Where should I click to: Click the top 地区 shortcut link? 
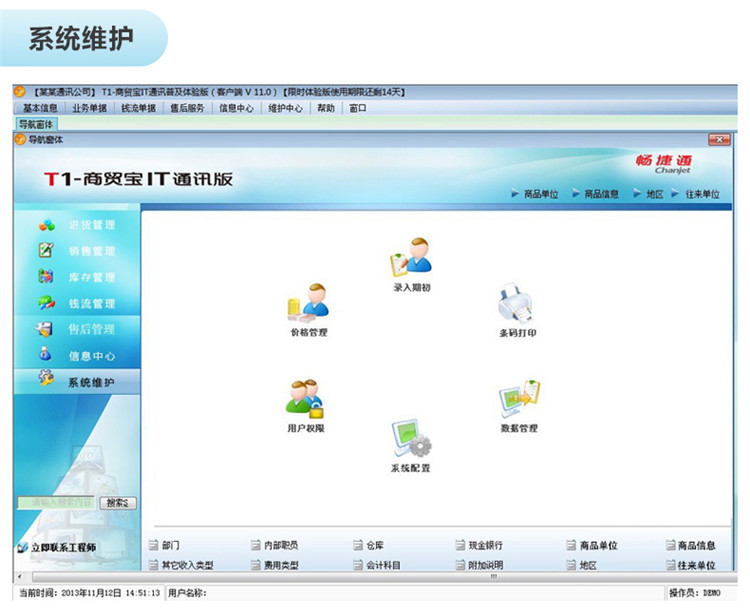point(655,194)
